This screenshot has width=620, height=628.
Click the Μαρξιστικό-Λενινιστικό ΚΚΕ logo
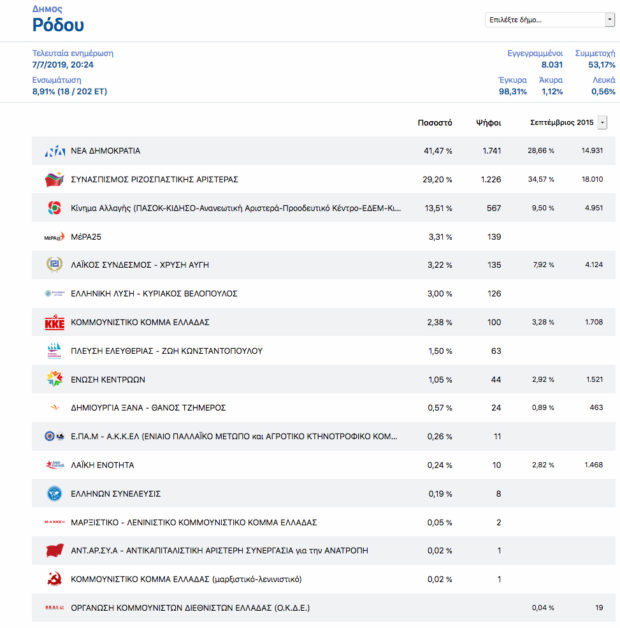click(54, 522)
